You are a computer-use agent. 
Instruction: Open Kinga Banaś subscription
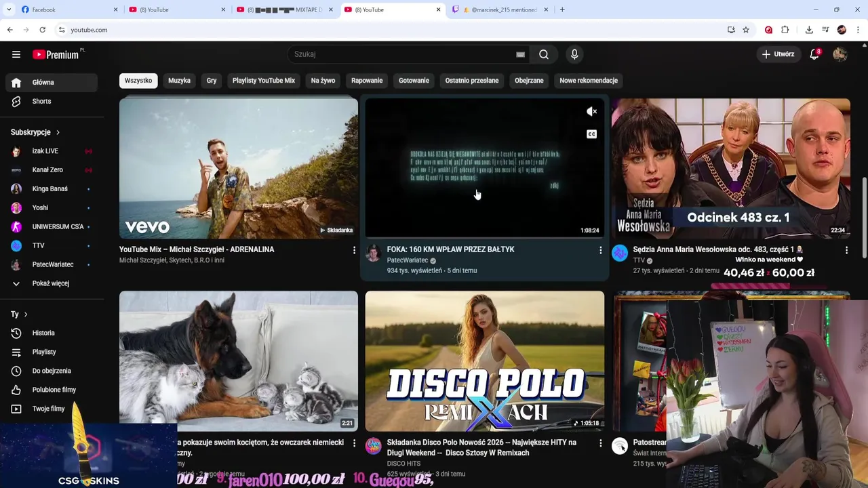pos(52,188)
